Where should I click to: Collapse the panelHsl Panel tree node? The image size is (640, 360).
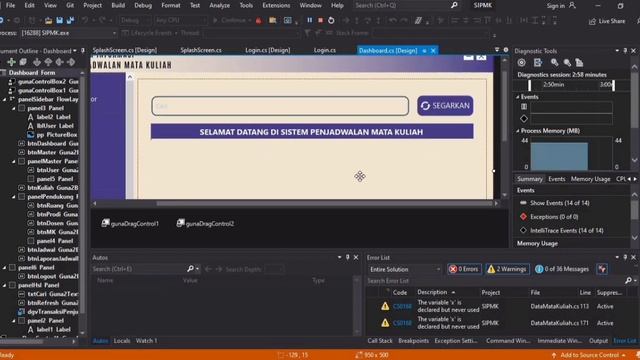(x=5, y=285)
